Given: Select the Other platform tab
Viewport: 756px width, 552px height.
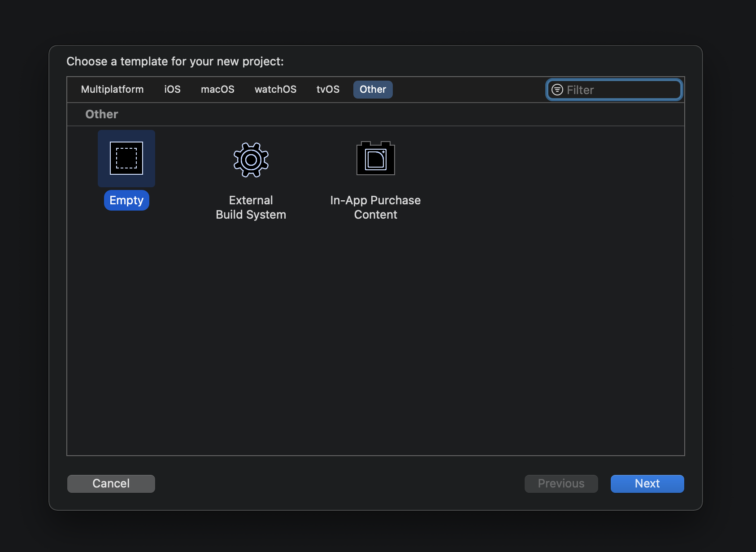Looking at the screenshot, I should 373,89.
